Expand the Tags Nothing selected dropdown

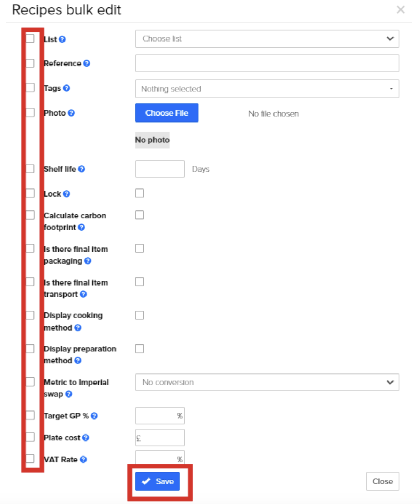(x=267, y=89)
